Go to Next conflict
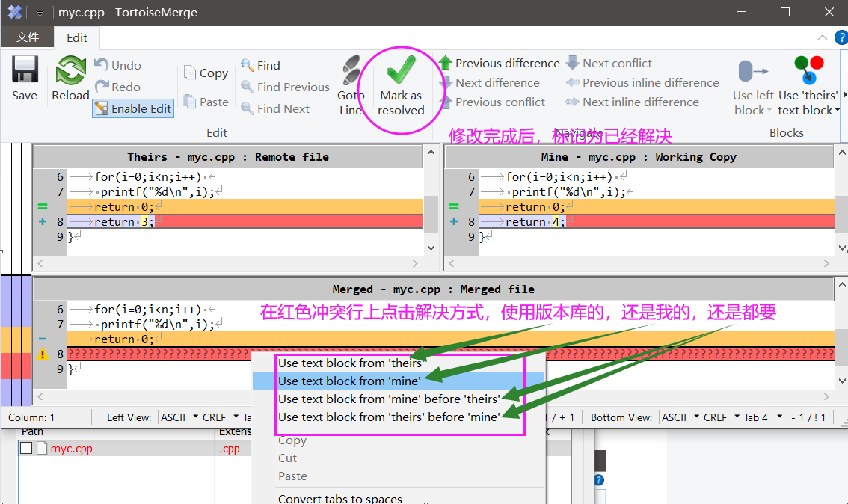Viewport: 848px width, 504px height. point(609,64)
